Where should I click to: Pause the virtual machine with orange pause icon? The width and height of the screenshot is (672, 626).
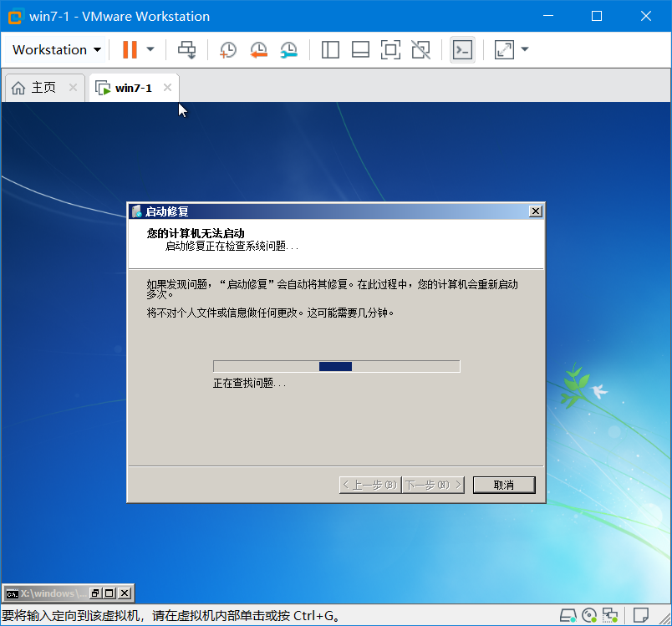130,49
